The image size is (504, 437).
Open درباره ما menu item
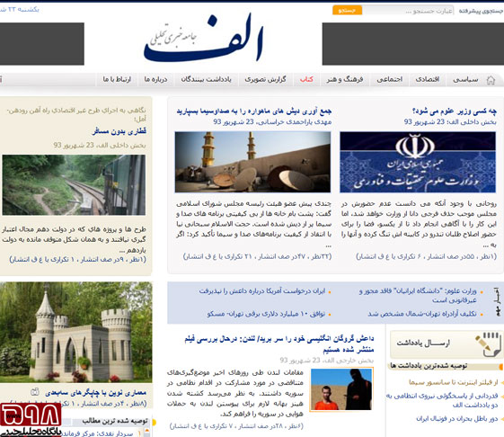coord(155,79)
